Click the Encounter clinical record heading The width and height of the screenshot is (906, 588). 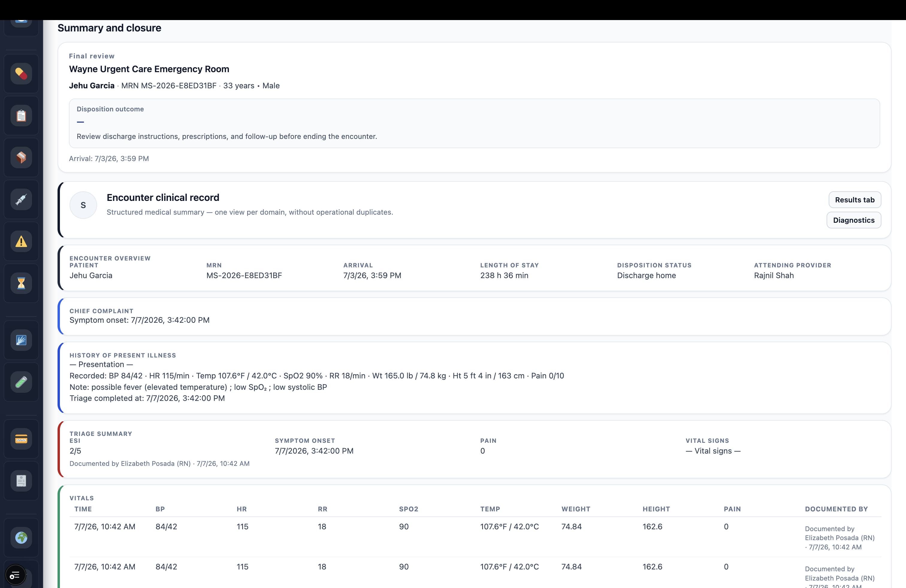[163, 197]
